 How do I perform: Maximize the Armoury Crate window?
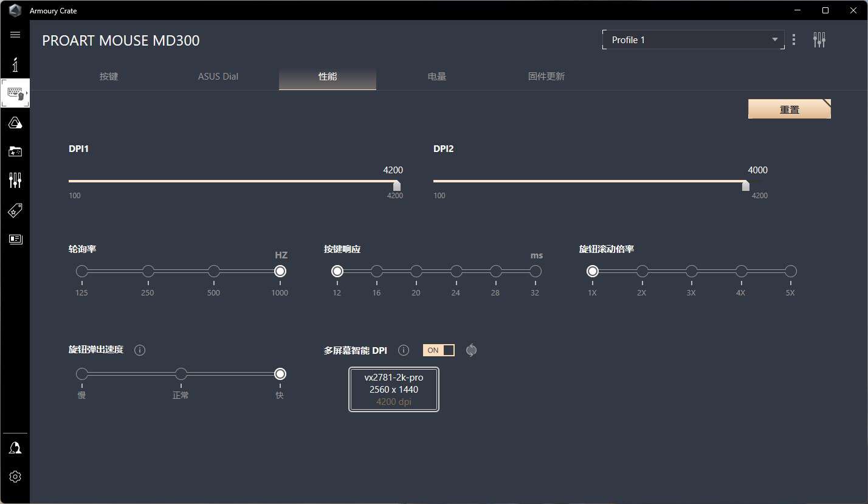(825, 10)
